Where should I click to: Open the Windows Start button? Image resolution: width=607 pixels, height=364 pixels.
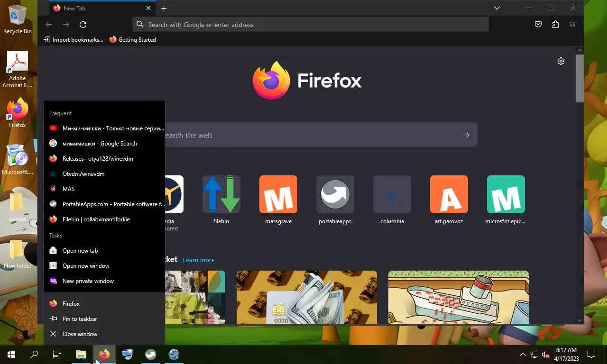(x=11, y=355)
